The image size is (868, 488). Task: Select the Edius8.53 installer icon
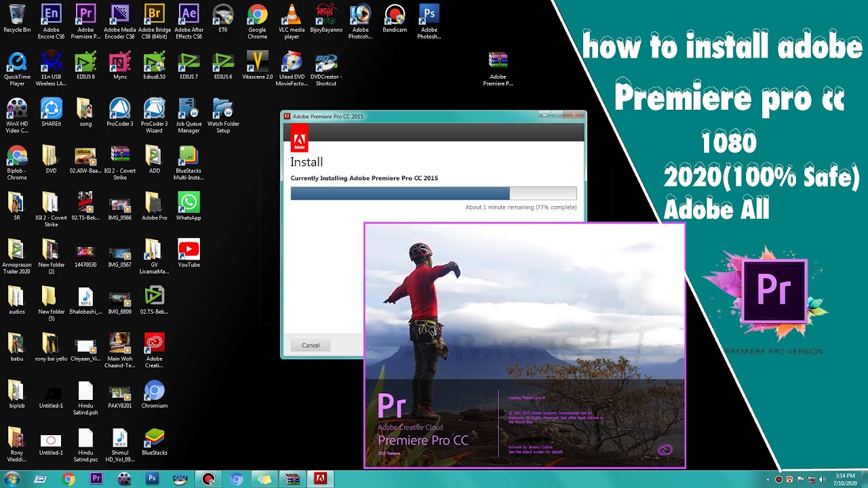155,66
